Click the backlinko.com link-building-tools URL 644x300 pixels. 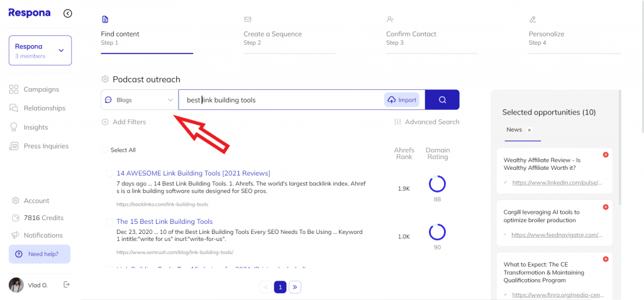(x=162, y=204)
